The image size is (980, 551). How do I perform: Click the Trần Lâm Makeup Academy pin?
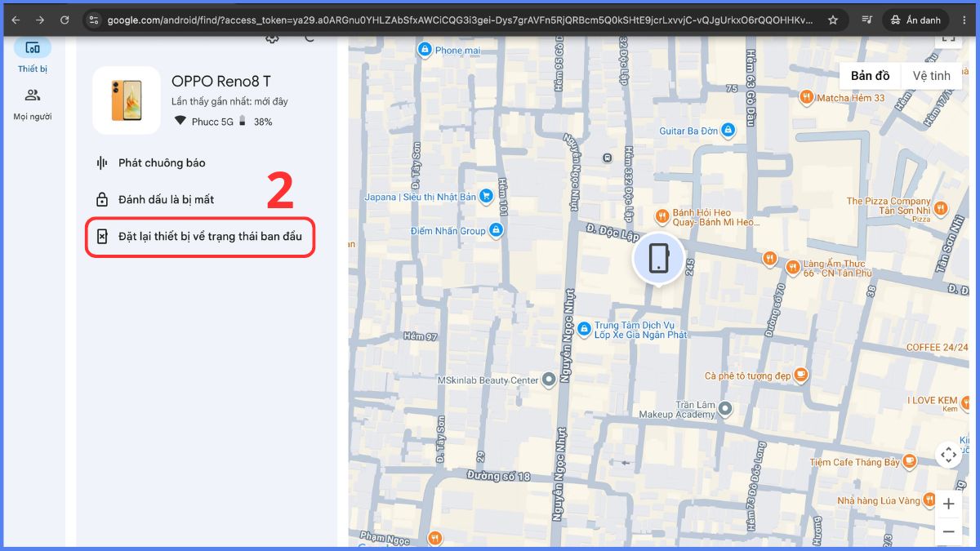pyautogui.click(x=724, y=408)
